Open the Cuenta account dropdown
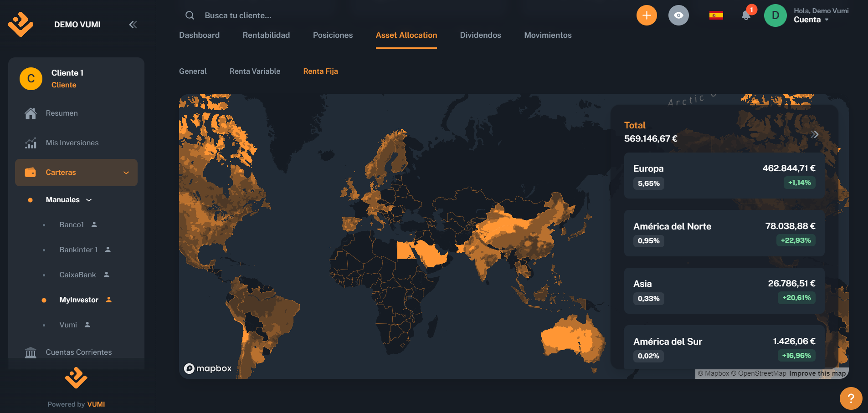868x413 pixels. point(811,20)
